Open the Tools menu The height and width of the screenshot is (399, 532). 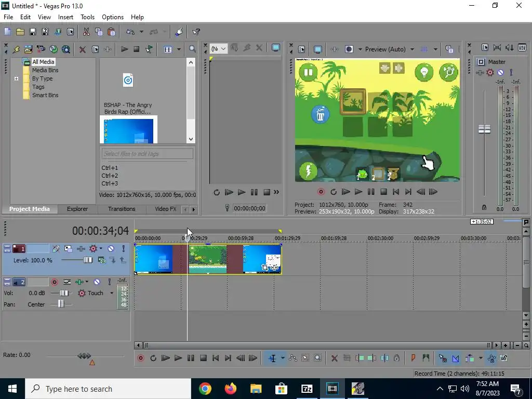(87, 17)
